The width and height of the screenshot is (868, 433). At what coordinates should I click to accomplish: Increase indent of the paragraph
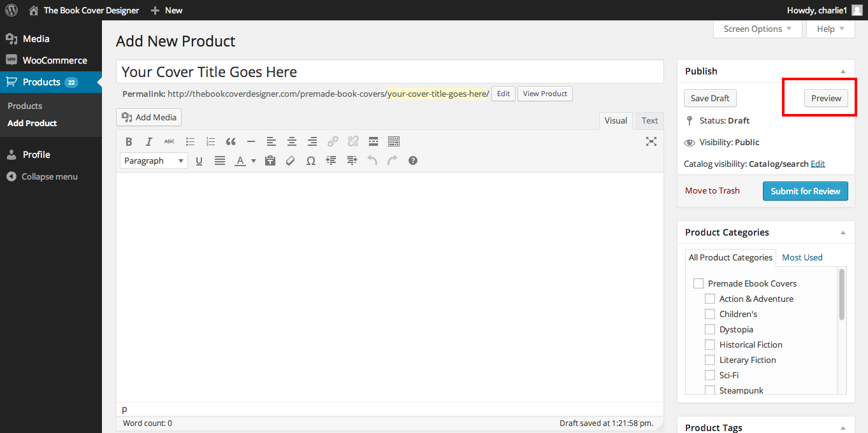pos(352,160)
